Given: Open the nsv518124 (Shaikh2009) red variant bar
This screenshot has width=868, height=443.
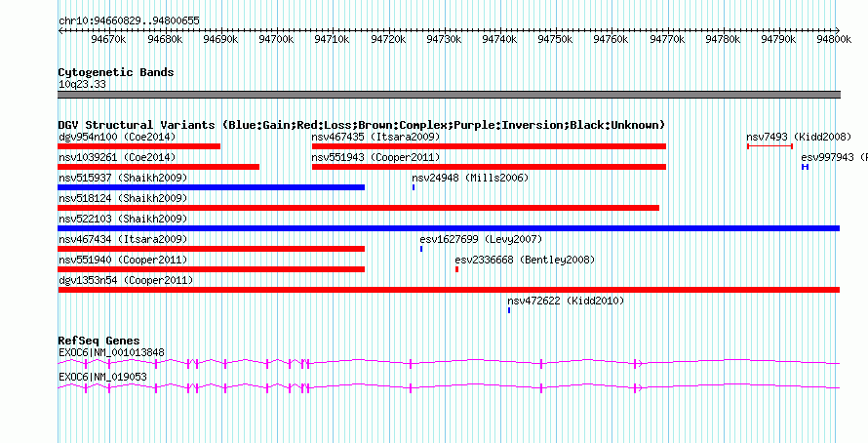Looking at the screenshot, I should 358,208.
